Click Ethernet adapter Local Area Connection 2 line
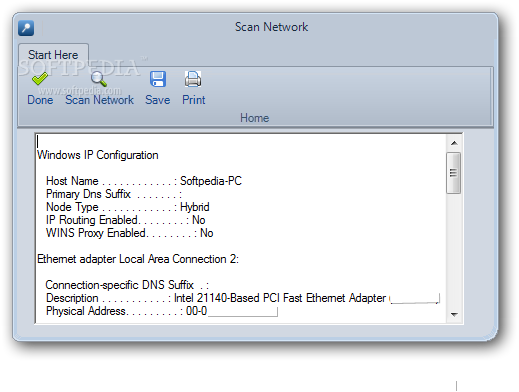The image size is (519, 392). (138, 259)
